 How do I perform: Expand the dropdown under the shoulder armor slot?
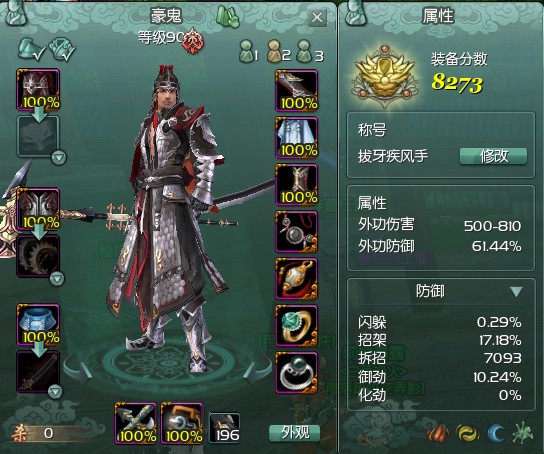(x=57, y=278)
